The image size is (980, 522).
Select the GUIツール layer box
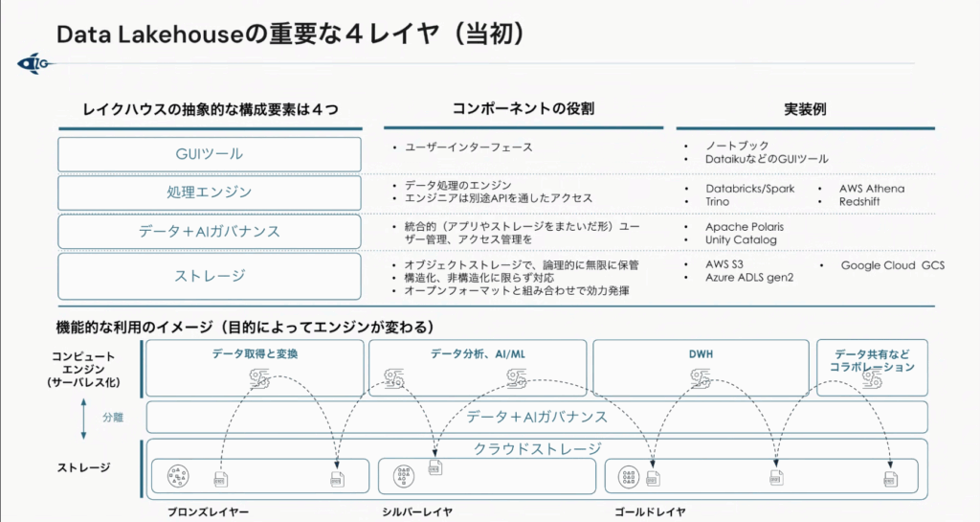point(210,154)
